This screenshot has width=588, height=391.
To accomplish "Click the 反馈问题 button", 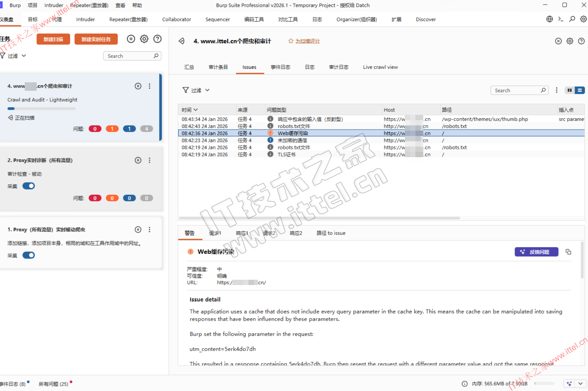I will (x=536, y=252).
